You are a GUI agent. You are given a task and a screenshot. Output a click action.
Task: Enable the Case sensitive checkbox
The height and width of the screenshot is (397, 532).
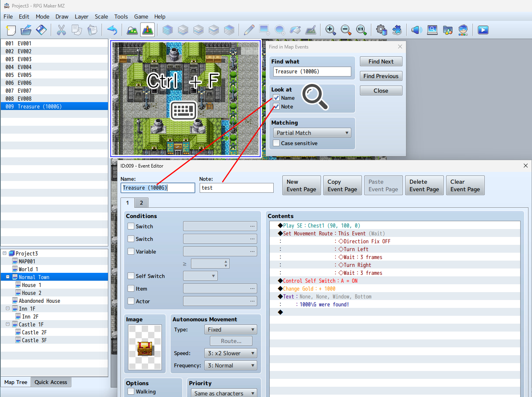[276, 143]
